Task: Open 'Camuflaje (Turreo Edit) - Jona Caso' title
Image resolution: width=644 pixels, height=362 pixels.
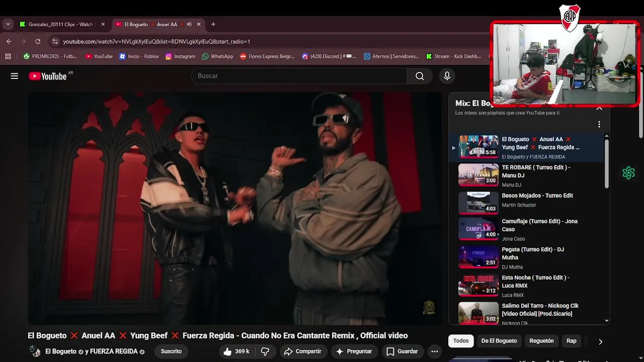Action: [x=539, y=225]
